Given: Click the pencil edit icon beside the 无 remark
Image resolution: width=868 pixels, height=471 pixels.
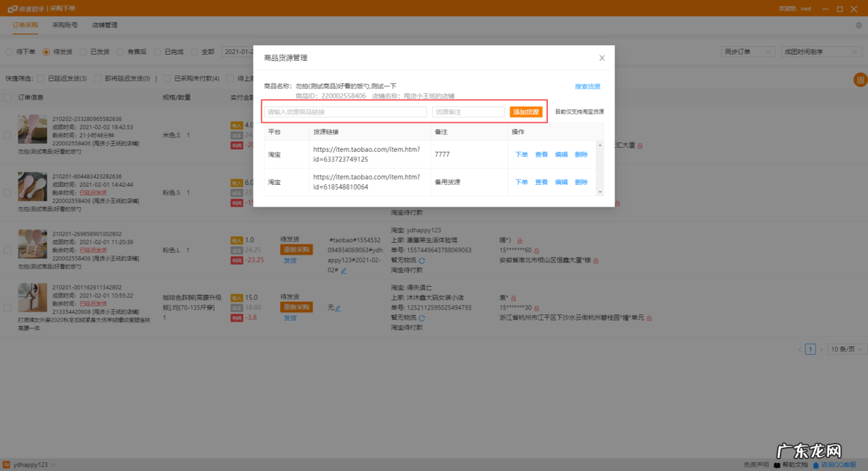Looking at the screenshot, I should coord(338,308).
